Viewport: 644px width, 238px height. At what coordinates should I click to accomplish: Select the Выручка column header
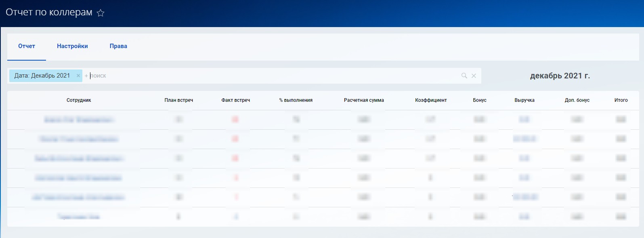(x=524, y=100)
